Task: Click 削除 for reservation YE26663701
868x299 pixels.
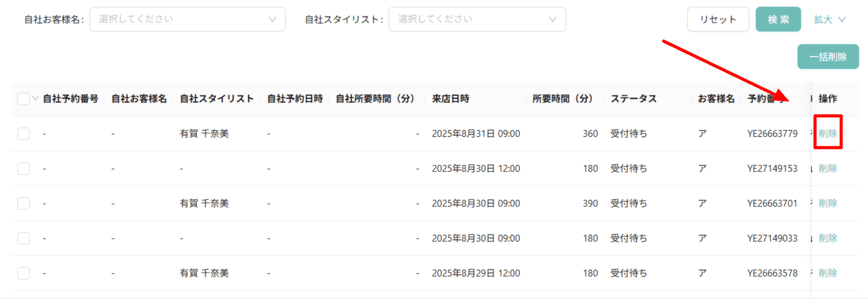Action: [828, 203]
